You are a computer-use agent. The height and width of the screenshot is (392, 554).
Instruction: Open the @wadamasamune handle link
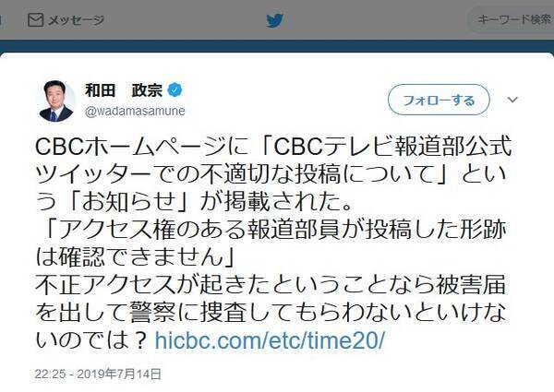[x=135, y=111]
